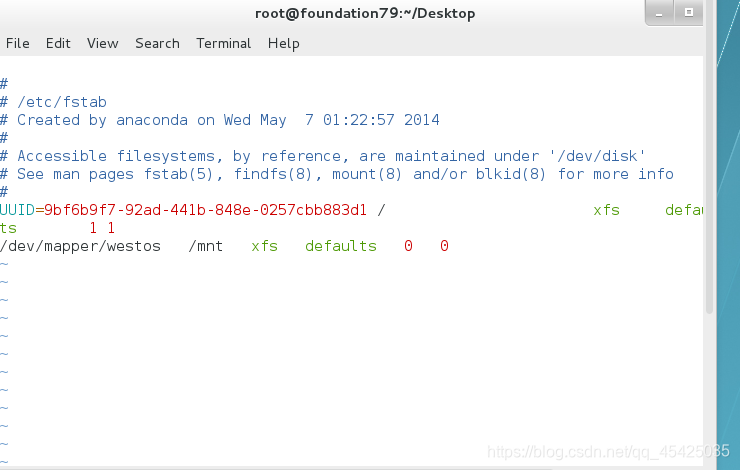
Task: Maximize the terminal window
Action: pos(689,13)
